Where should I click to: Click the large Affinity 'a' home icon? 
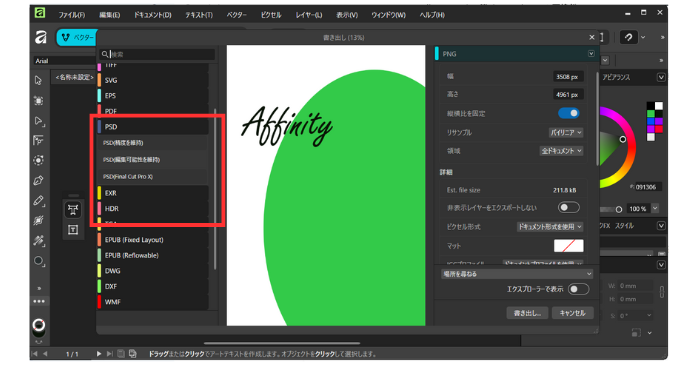coord(41,37)
